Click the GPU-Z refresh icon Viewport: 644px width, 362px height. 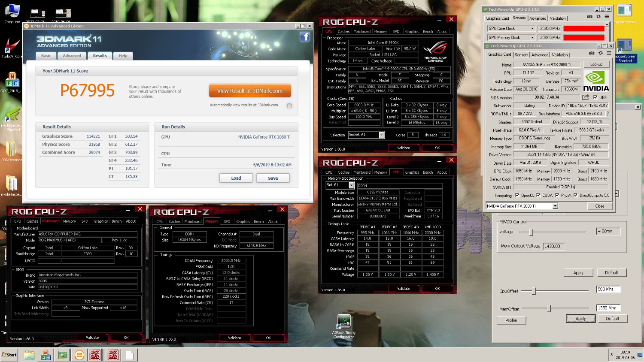[x=600, y=53]
